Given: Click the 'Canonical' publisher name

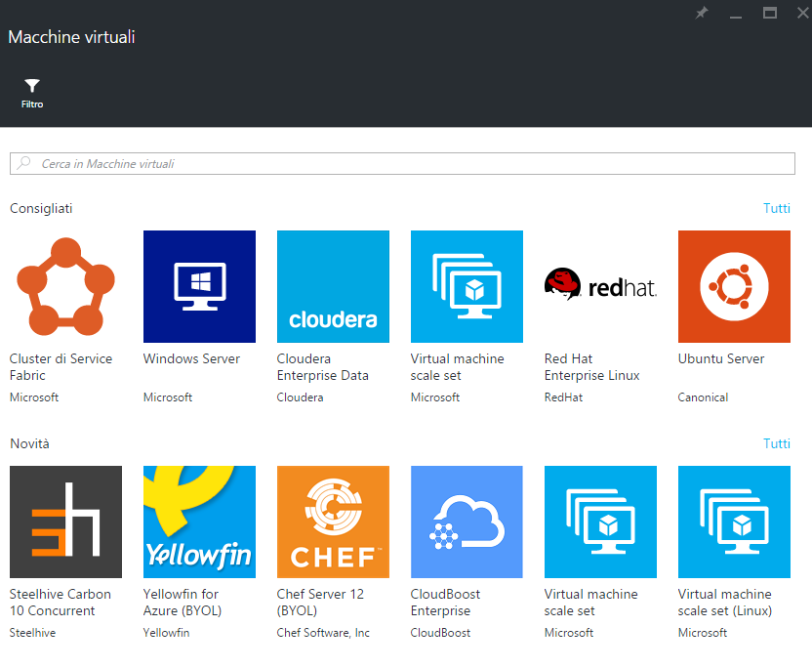Looking at the screenshot, I should (x=703, y=397).
